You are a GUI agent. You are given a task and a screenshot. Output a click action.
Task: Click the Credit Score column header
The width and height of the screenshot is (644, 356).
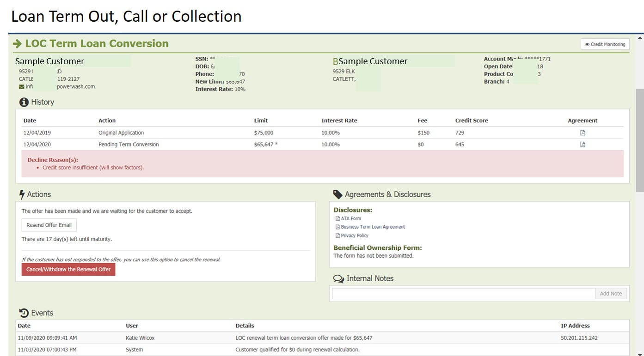tap(472, 121)
